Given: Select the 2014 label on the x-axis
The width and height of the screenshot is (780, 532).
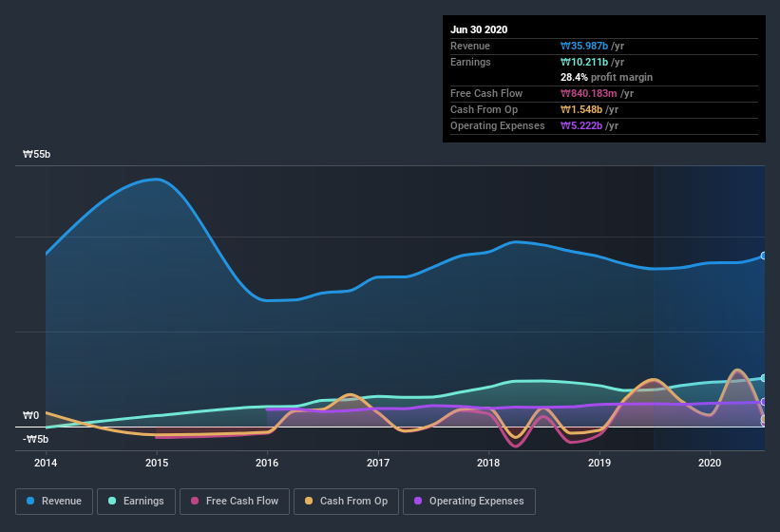Looking at the screenshot, I should coord(46,463).
